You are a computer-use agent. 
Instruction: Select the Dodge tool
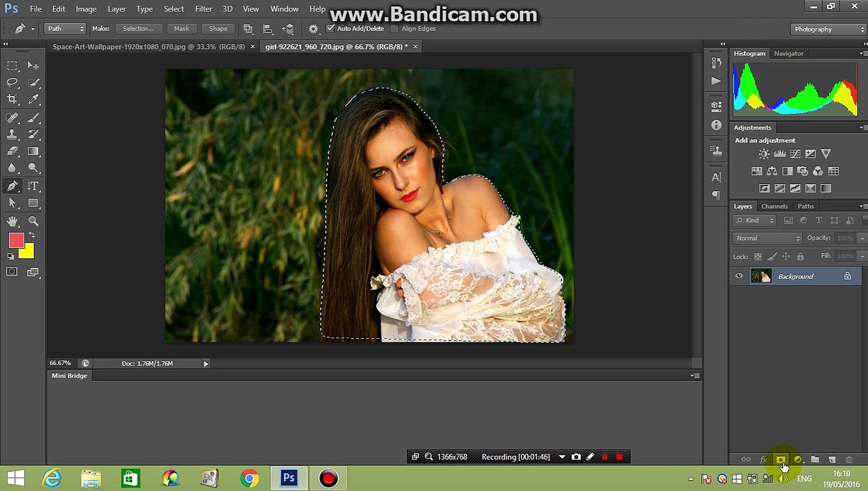33,168
